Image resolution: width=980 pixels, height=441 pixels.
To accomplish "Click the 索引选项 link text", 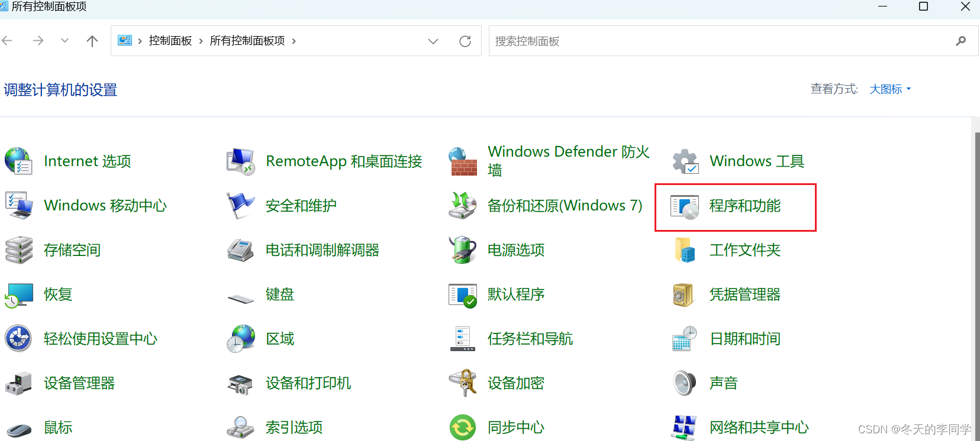I will [x=294, y=427].
